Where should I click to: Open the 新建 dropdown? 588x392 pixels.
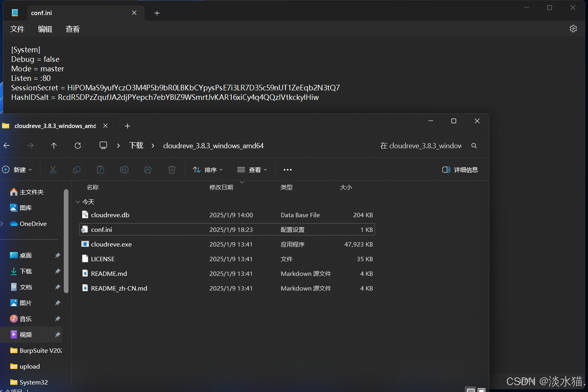pyautogui.click(x=17, y=170)
